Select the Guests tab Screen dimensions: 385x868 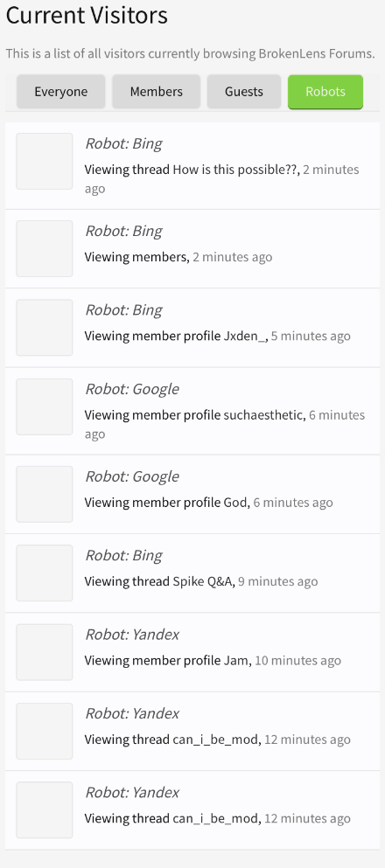click(x=244, y=92)
